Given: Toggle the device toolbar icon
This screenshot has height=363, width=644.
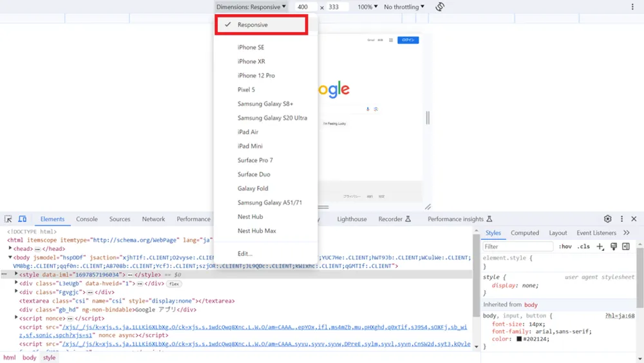Looking at the screenshot, I should point(22,219).
